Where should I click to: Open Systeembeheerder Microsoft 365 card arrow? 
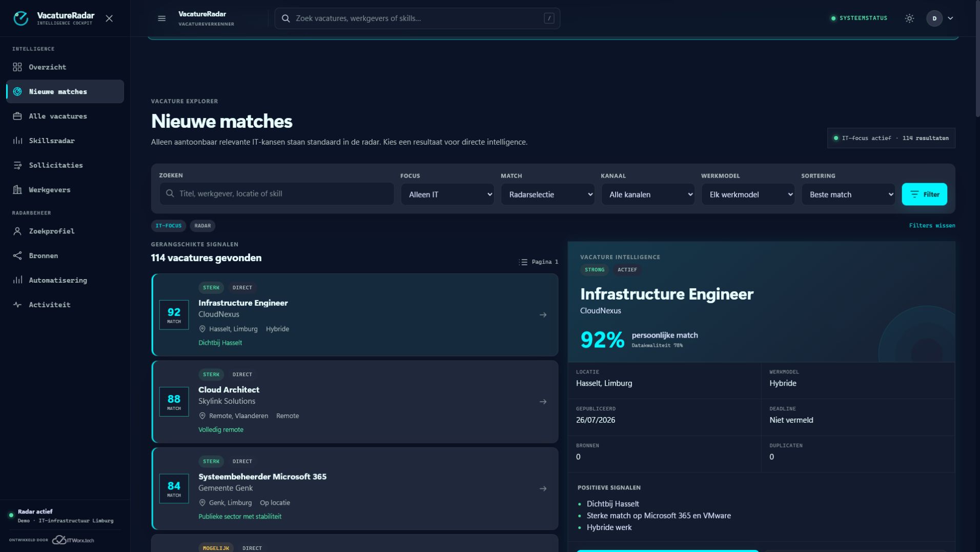543,489
